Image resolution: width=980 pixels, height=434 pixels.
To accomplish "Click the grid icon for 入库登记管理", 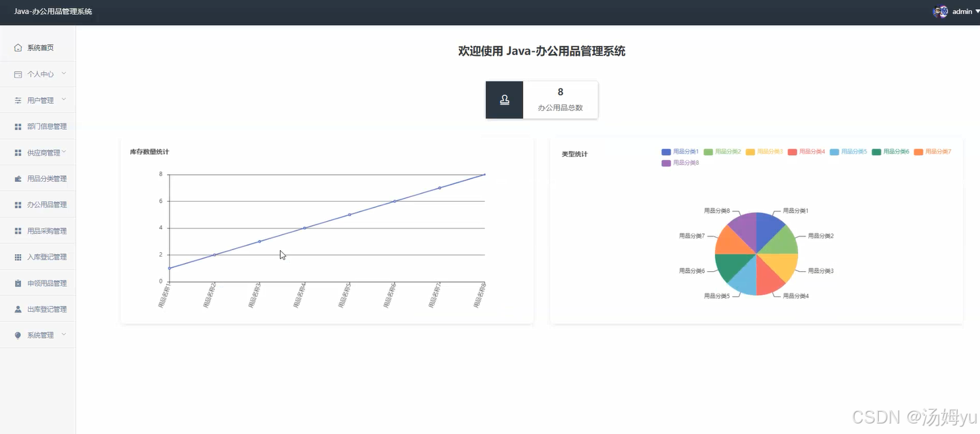I will pos(20,257).
